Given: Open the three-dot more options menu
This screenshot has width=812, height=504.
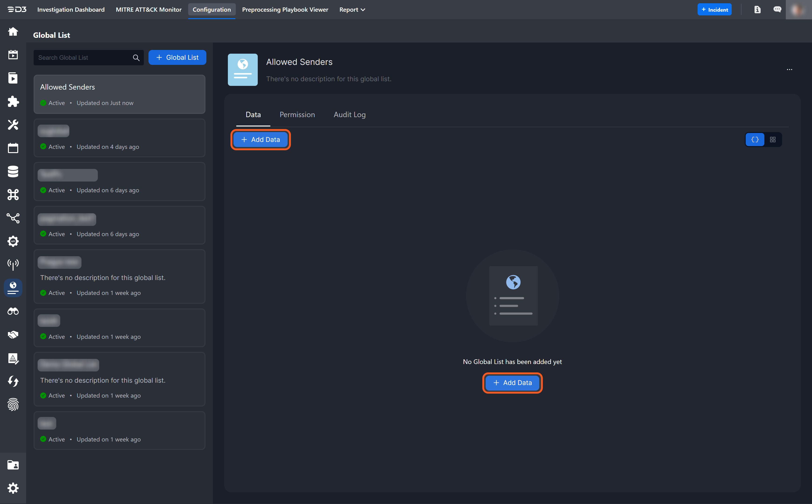Looking at the screenshot, I should tap(789, 70).
